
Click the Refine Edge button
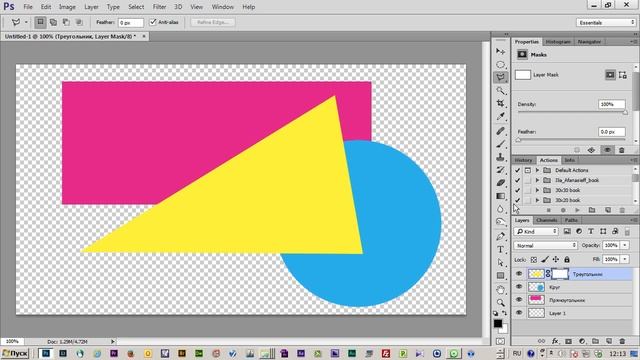click(213, 22)
